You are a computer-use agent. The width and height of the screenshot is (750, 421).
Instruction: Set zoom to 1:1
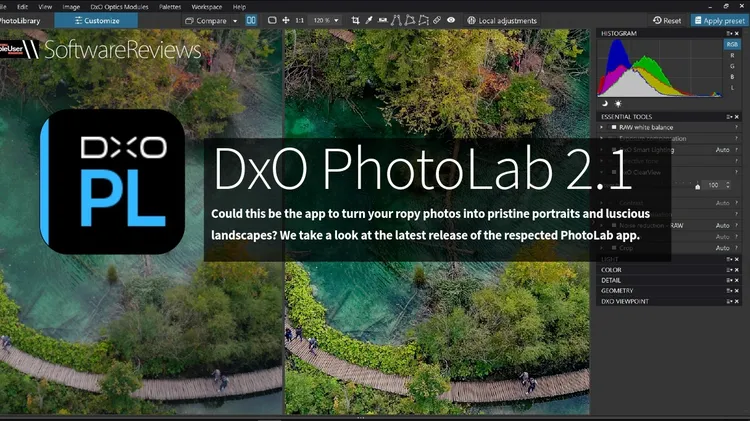pos(299,21)
